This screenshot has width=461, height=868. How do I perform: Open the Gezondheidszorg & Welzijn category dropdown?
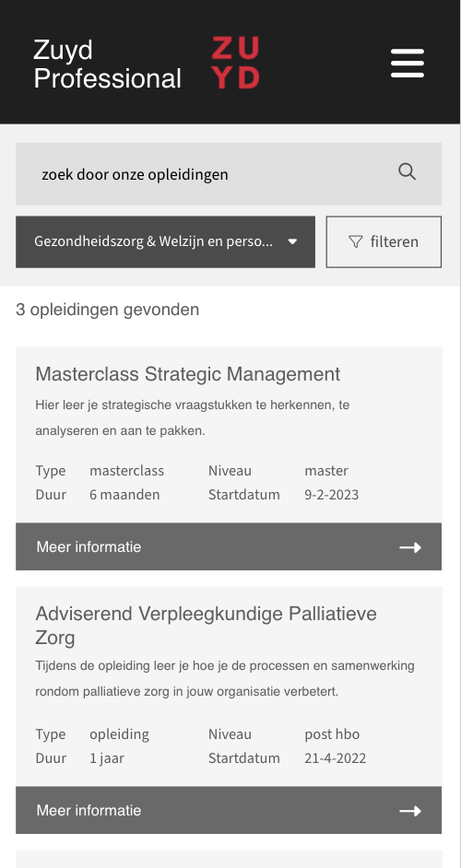165,242
